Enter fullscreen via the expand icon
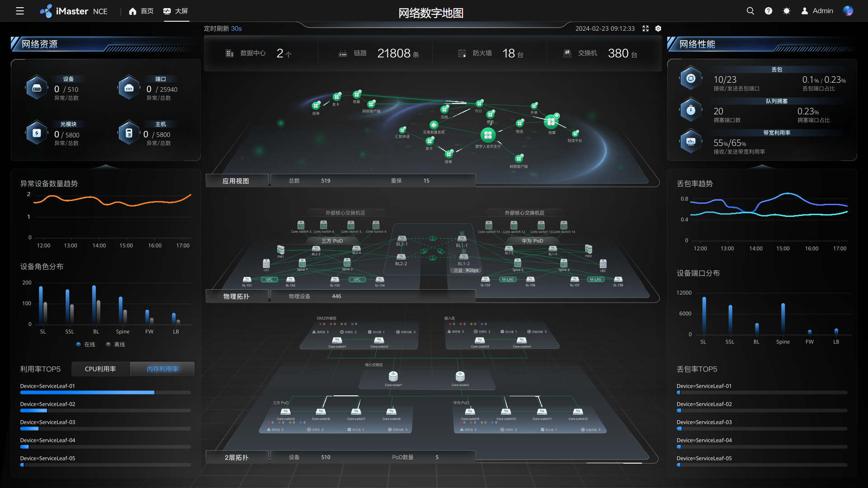 pyautogui.click(x=646, y=28)
